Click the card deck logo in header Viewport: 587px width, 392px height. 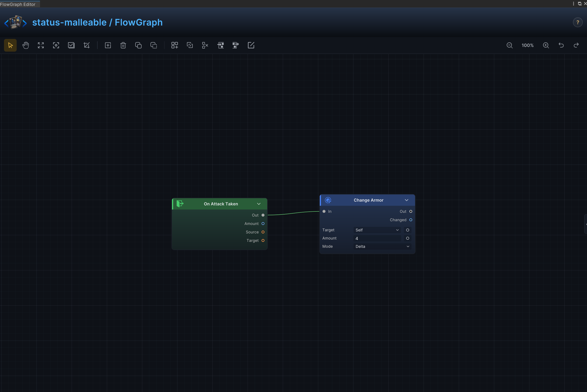[15, 22]
